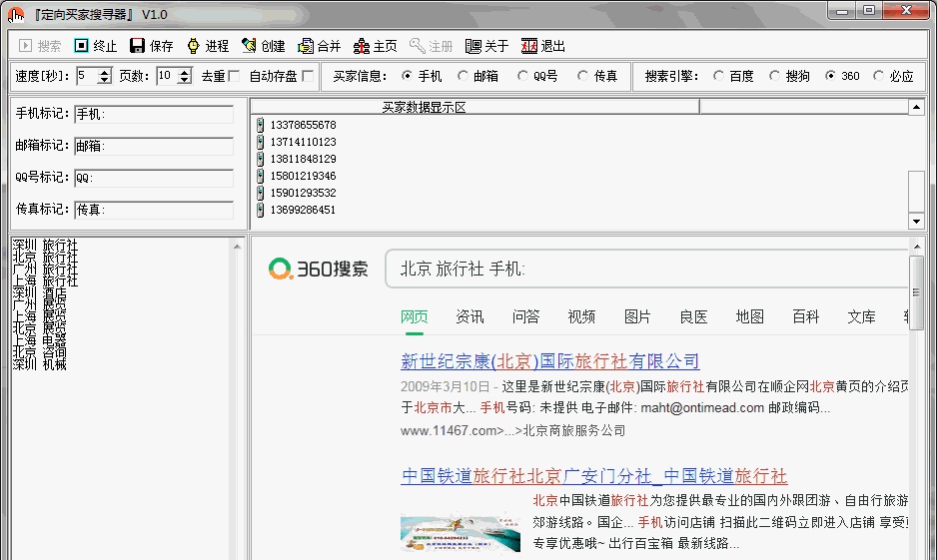
Task: Switch to the 良医 tab
Action: pyautogui.click(x=693, y=316)
